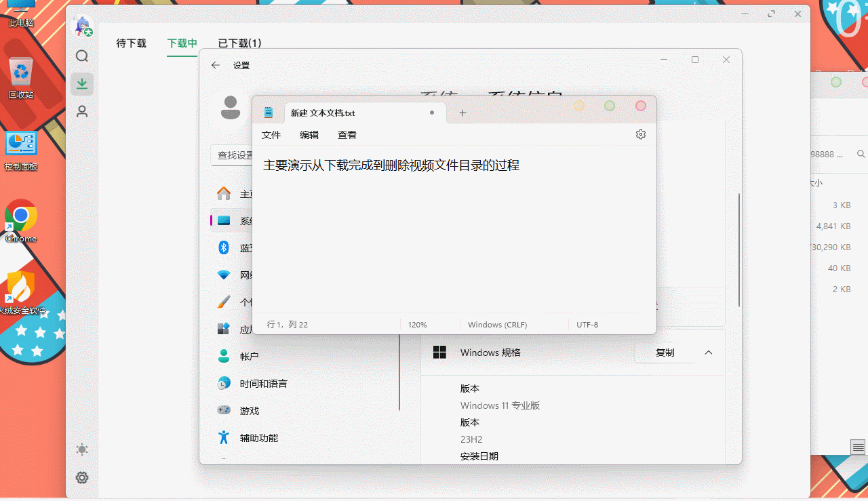Collapse the Windows 规格 section chevron
The image size is (868, 501).
coord(709,353)
